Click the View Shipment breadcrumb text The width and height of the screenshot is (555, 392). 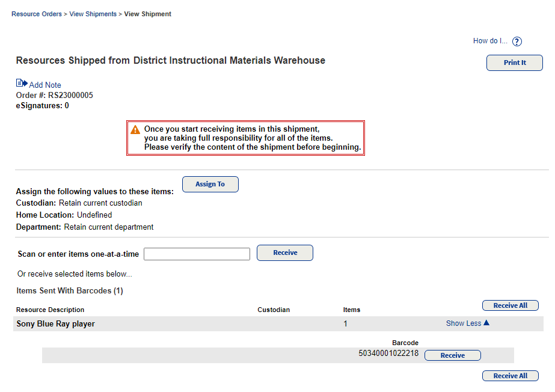tap(147, 14)
